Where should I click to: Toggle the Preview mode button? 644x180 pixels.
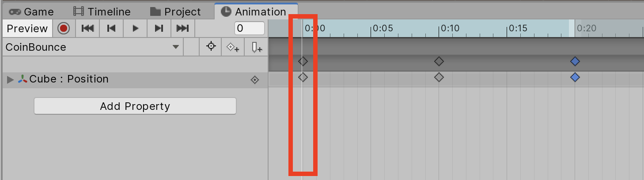[x=27, y=29]
